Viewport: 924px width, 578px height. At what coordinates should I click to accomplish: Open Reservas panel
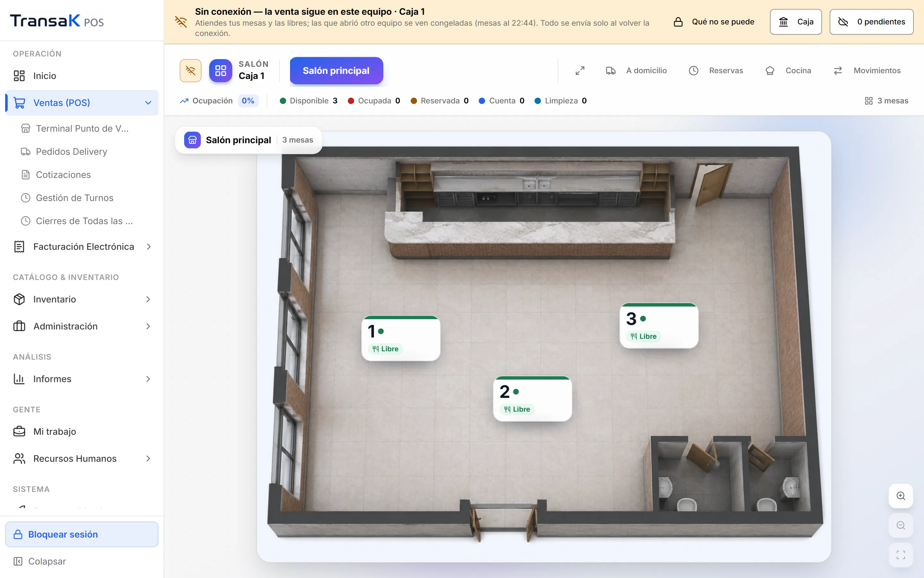pyautogui.click(x=716, y=71)
